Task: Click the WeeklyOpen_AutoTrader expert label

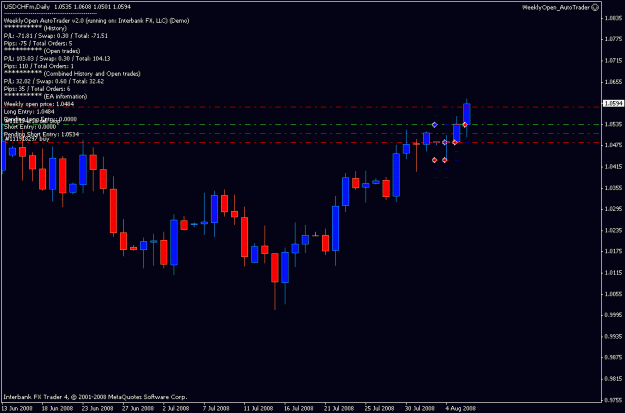Action: (557, 7)
